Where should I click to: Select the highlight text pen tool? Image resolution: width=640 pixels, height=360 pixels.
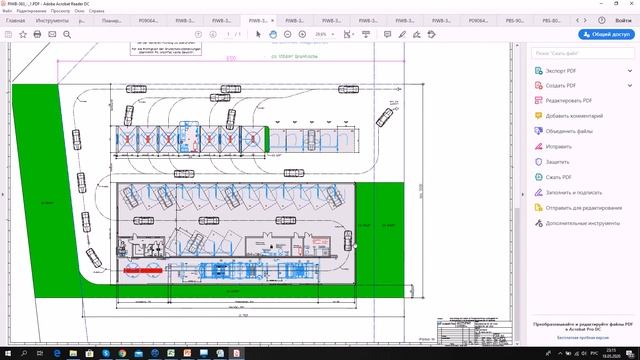coord(402,34)
